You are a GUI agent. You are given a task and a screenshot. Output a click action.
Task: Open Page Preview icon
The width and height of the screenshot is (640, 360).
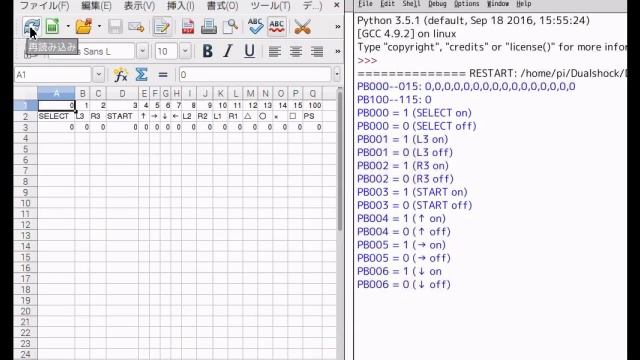230,27
